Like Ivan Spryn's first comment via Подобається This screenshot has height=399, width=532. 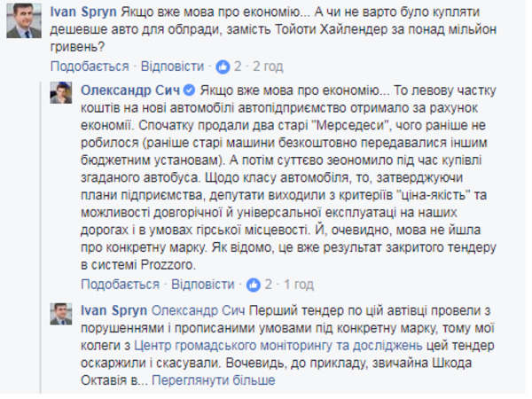tap(90, 66)
